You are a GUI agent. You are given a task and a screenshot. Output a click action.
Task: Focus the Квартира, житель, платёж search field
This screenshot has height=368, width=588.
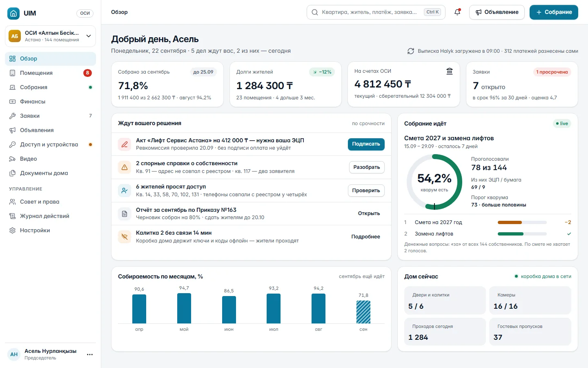point(376,12)
